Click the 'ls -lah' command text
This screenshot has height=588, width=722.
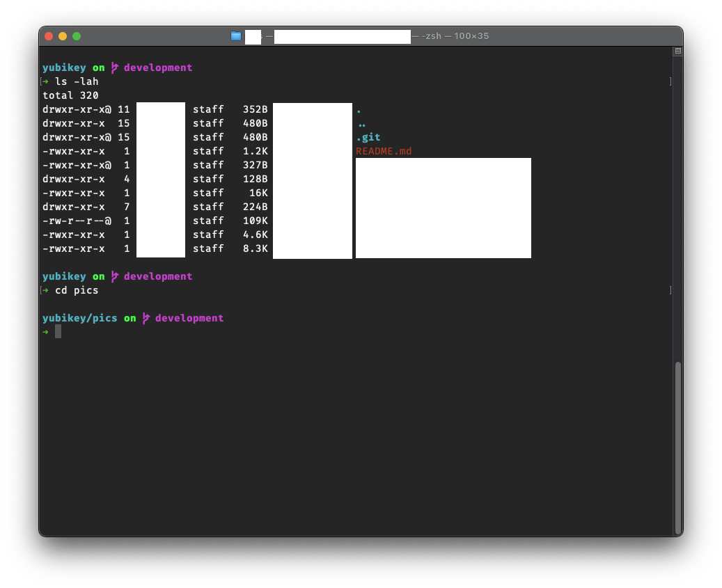77,81
